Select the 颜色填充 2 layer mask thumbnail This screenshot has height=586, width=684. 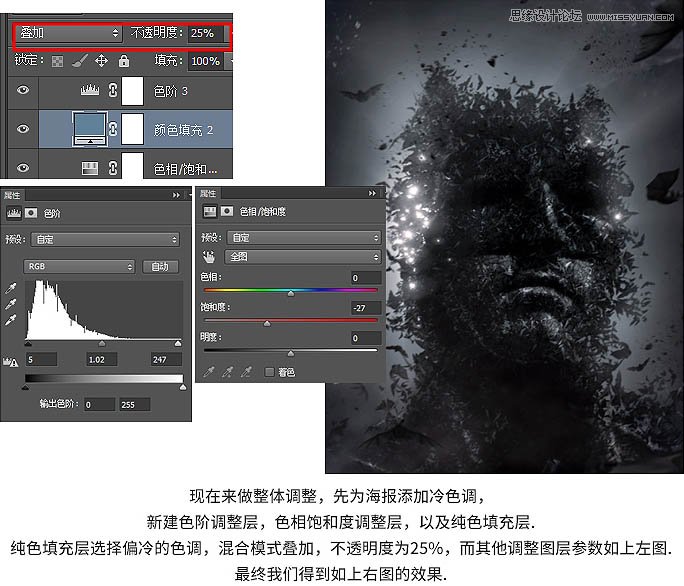click(x=132, y=129)
